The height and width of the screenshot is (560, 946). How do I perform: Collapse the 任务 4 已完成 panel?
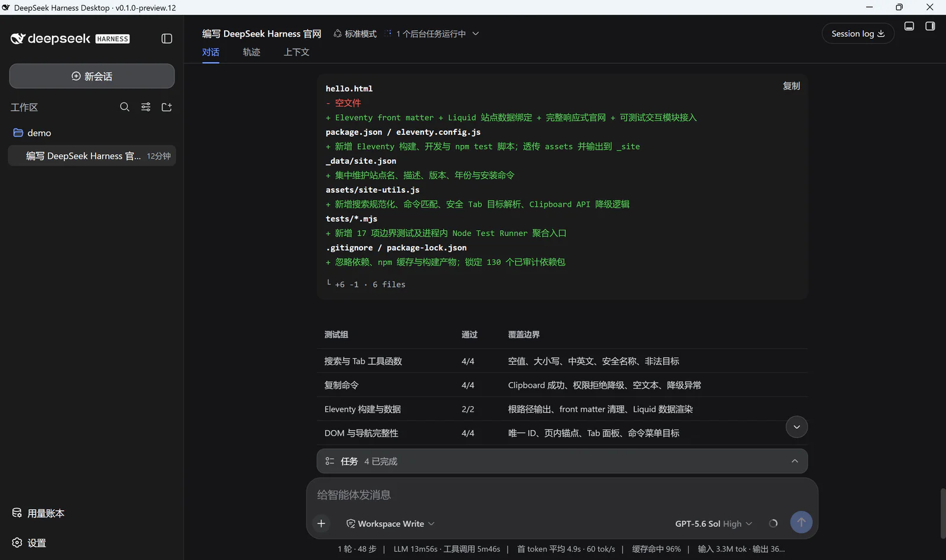tap(795, 461)
